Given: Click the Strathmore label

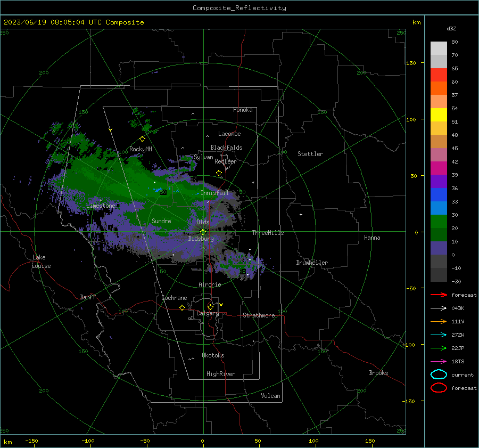Looking at the screenshot, I should tap(259, 315).
